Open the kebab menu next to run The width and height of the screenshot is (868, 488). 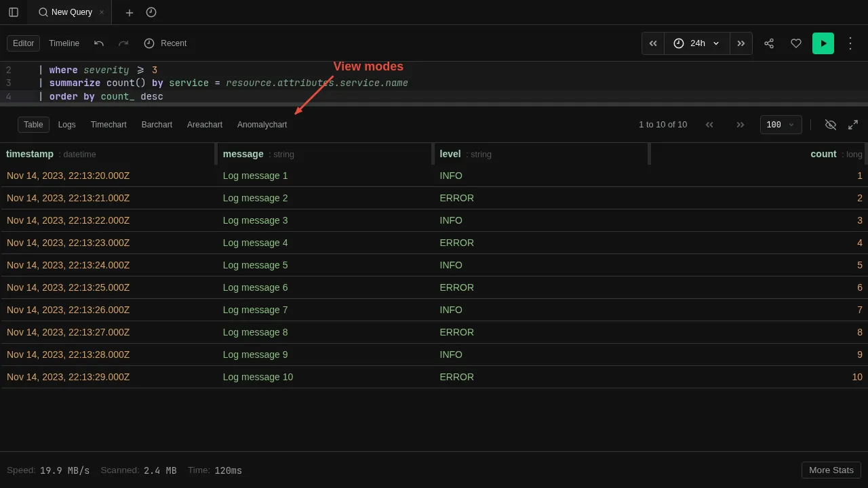pos(850,43)
